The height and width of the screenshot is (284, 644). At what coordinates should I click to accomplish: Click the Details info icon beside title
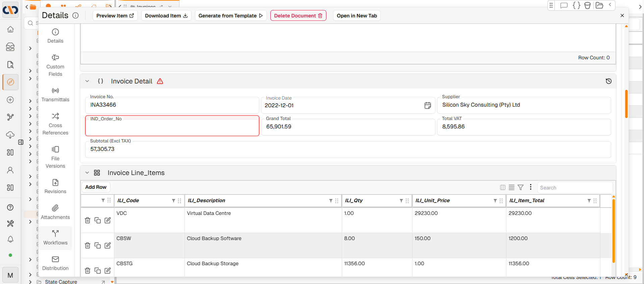pos(75,15)
